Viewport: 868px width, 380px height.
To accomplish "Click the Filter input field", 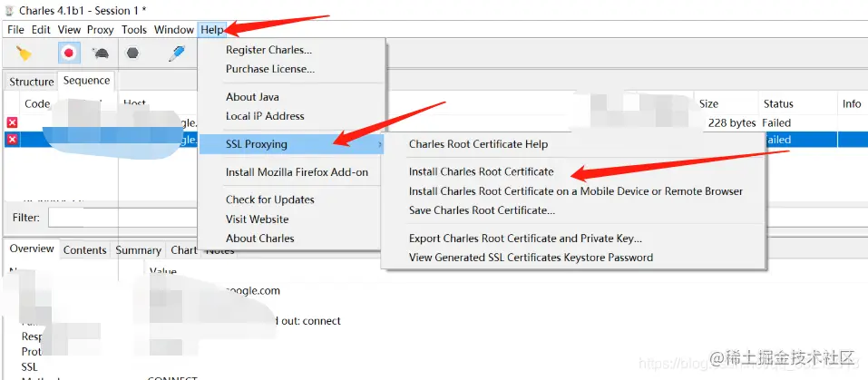I will (122, 218).
